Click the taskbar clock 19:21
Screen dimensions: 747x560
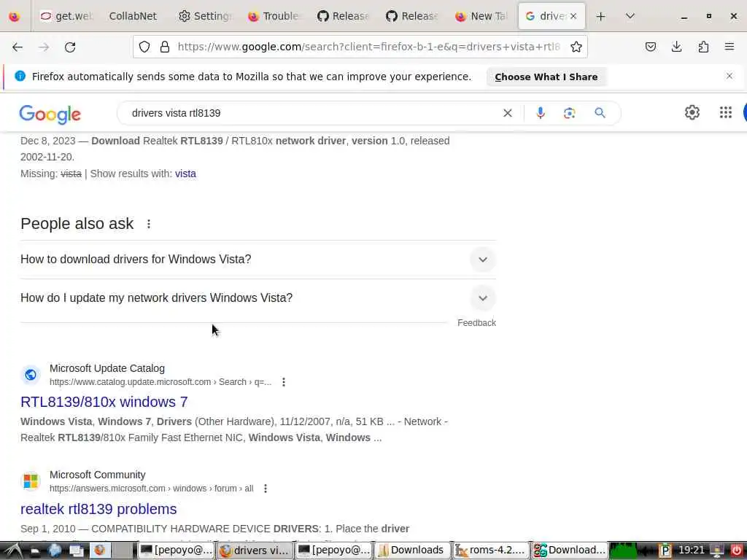pyautogui.click(x=691, y=551)
